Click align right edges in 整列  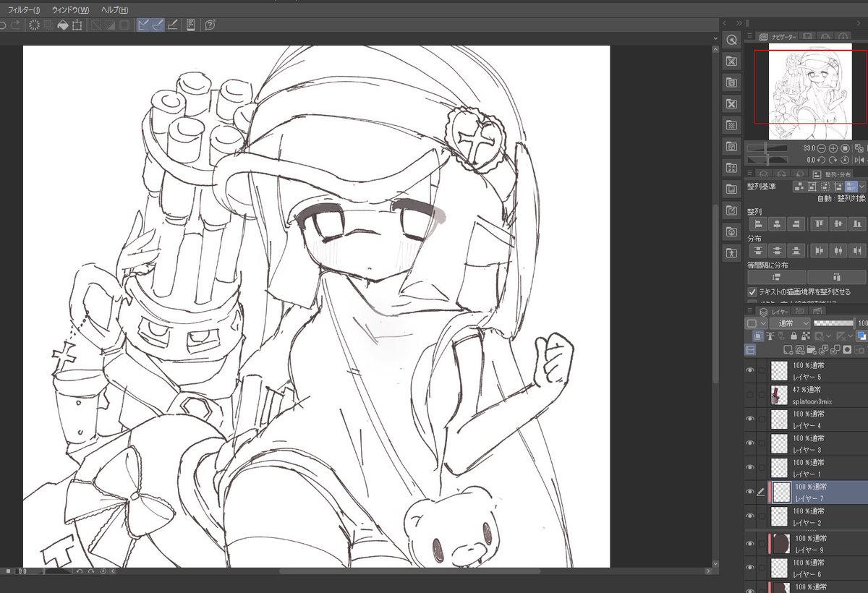(796, 224)
